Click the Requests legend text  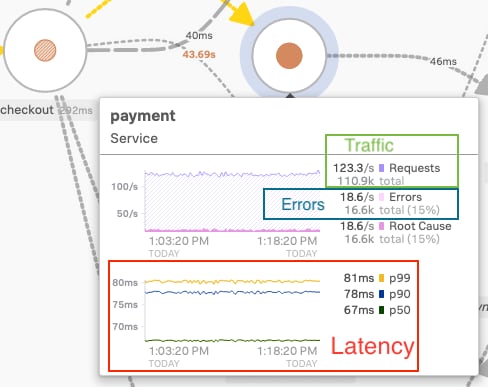pos(415,168)
